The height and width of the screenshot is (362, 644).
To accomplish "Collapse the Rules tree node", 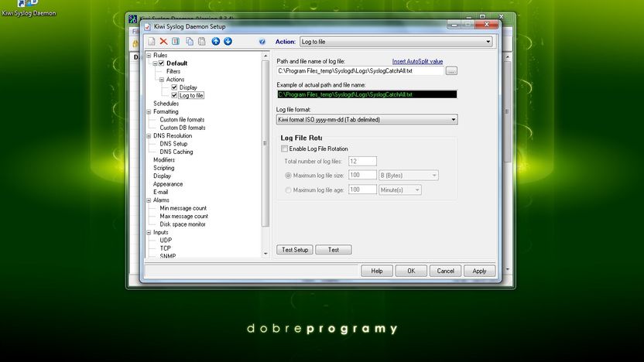I will 149,56.
